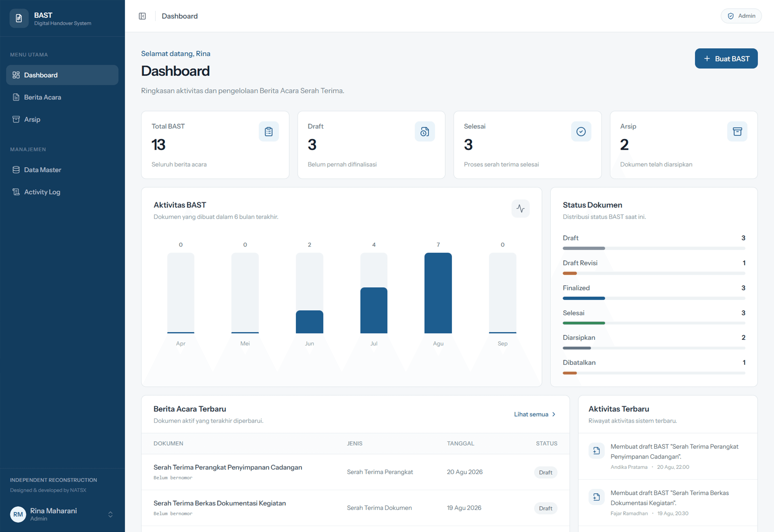Screen dimensions: 774x532
Task: Click the Finalized progress bar
Action: [654, 298]
